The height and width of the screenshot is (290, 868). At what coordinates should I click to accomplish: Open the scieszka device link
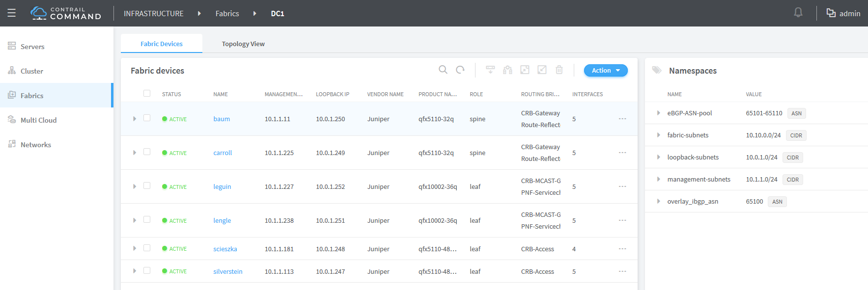coord(225,249)
